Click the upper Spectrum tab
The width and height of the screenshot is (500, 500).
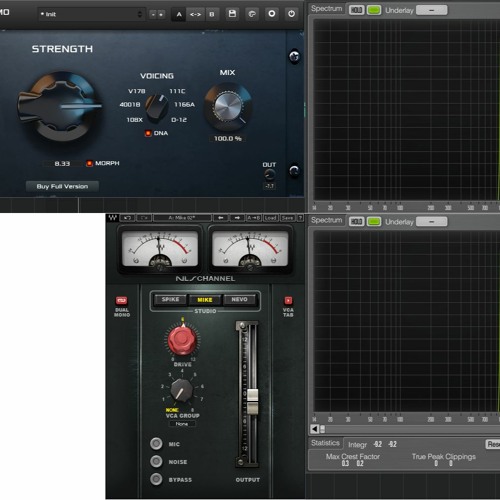[x=327, y=9]
